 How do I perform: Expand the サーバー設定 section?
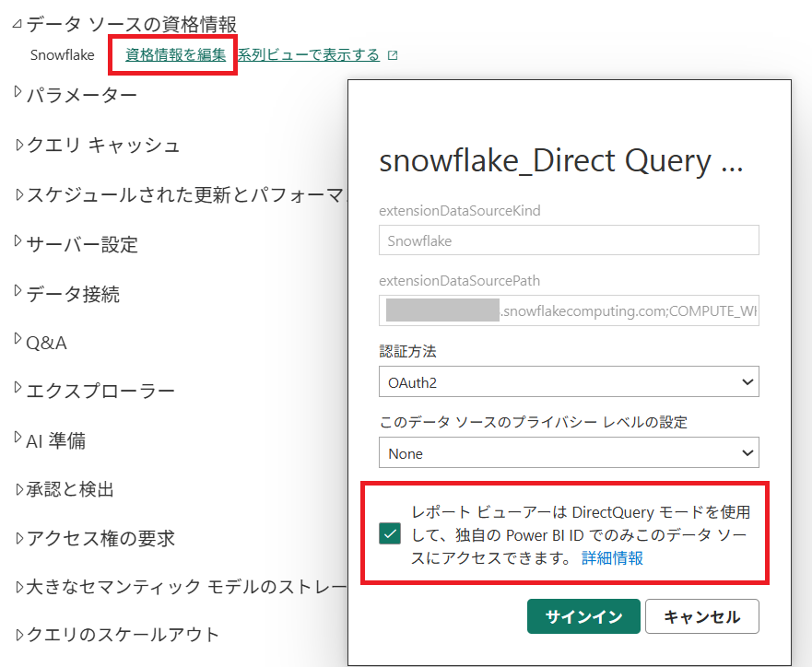(x=18, y=241)
